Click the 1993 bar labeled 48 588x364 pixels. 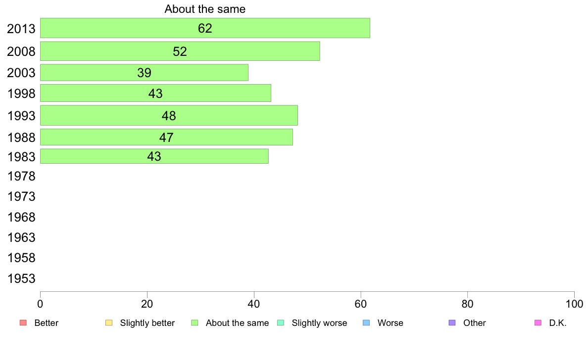coord(169,115)
